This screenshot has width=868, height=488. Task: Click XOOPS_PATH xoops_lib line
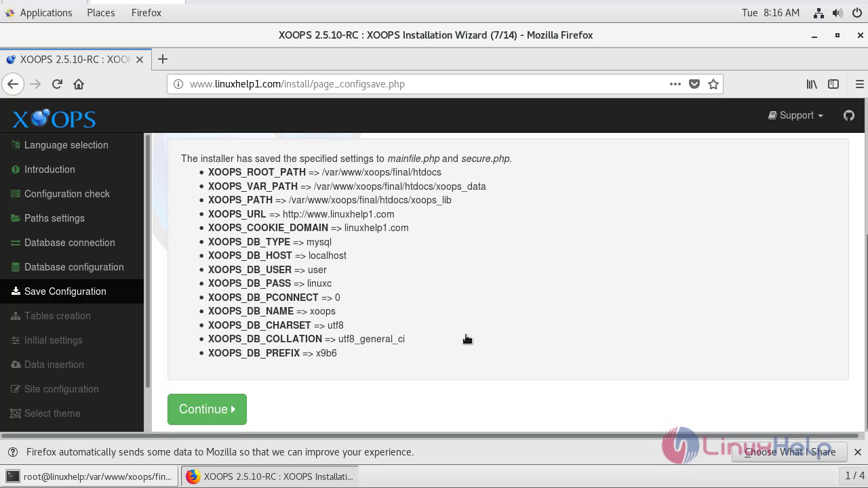330,200
